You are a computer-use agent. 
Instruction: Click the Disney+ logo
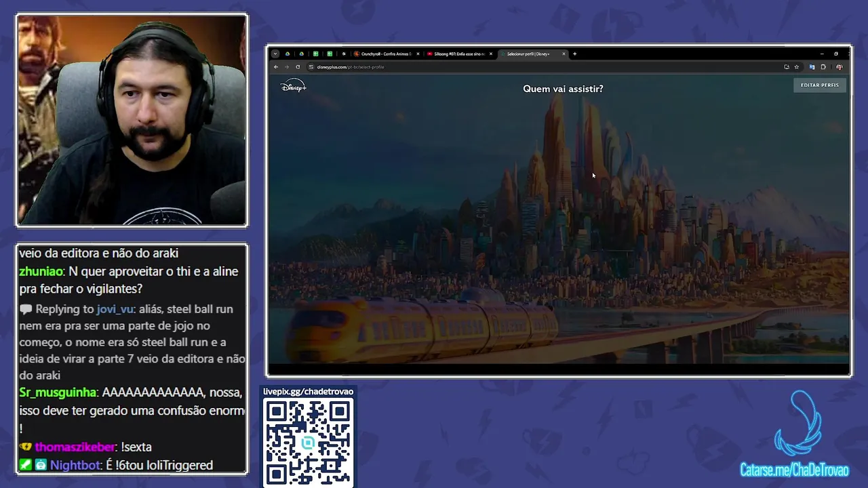click(x=294, y=87)
